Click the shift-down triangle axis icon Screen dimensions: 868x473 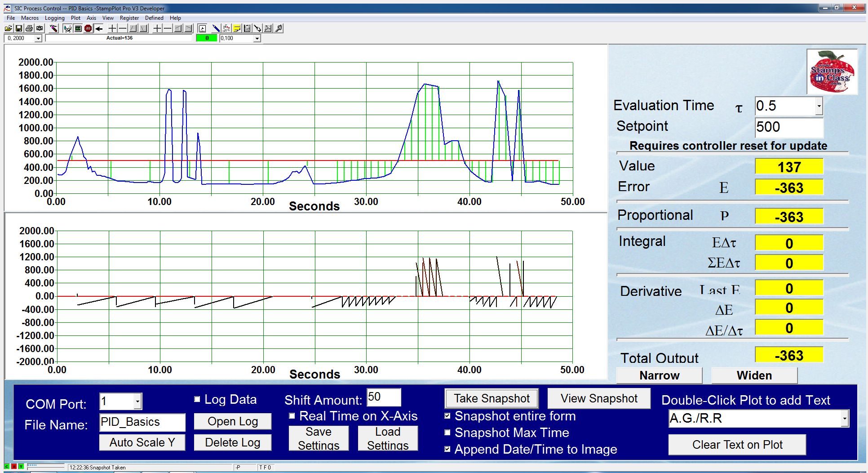(143, 28)
